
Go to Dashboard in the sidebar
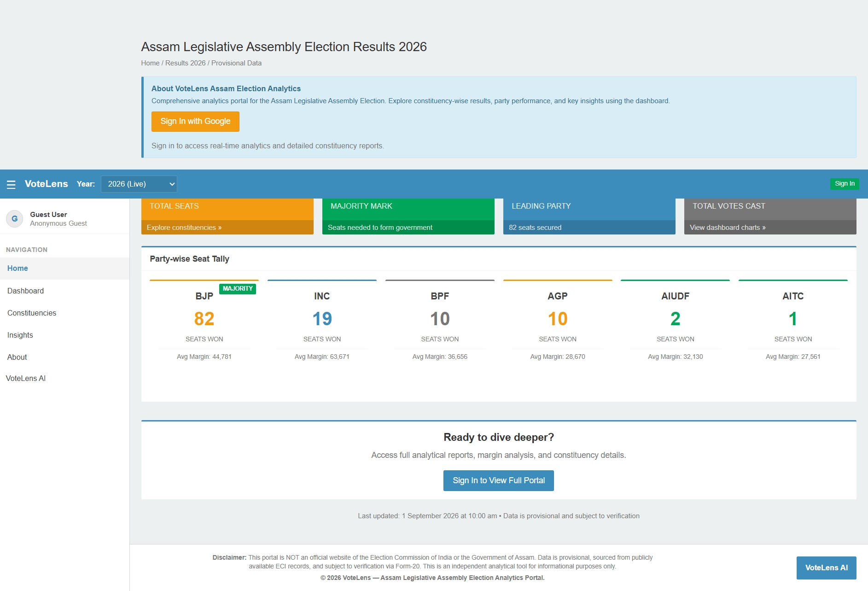coord(64,291)
